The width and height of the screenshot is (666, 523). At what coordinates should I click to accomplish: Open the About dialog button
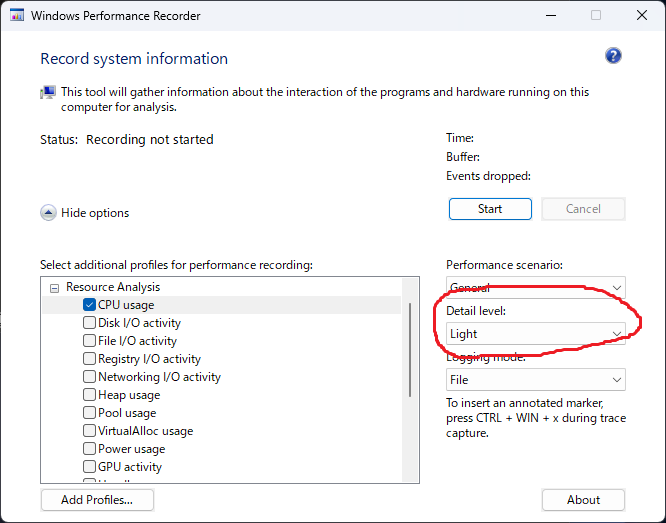pos(583,500)
